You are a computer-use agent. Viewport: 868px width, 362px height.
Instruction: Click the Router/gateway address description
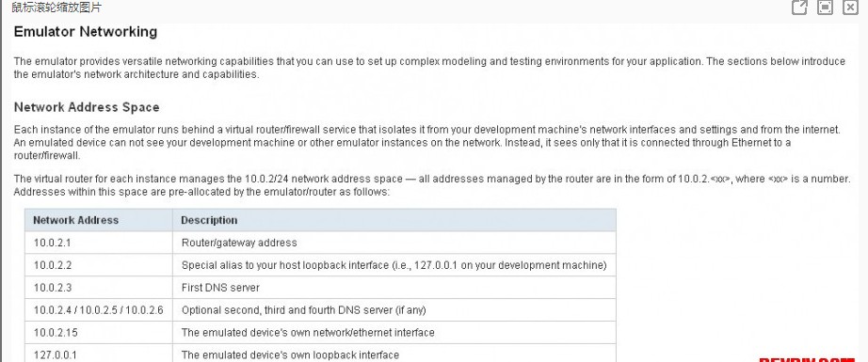[x=239, y=243]
